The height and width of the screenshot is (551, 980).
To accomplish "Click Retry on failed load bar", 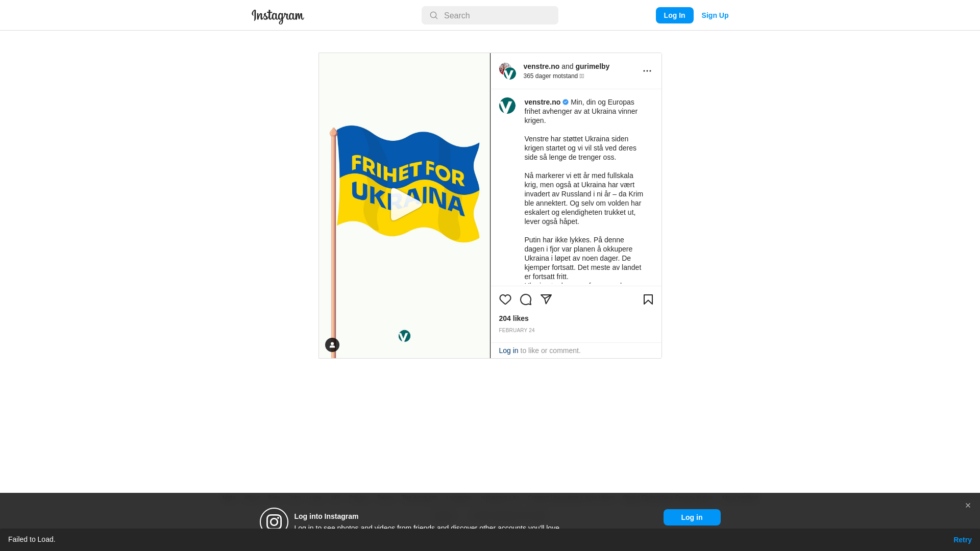I will 962,540.
